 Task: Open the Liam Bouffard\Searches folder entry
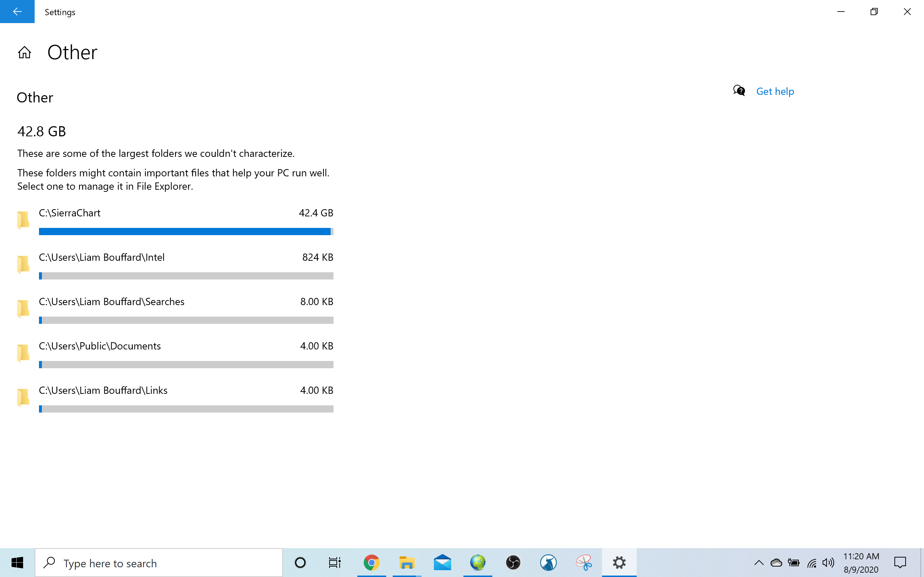112,301
